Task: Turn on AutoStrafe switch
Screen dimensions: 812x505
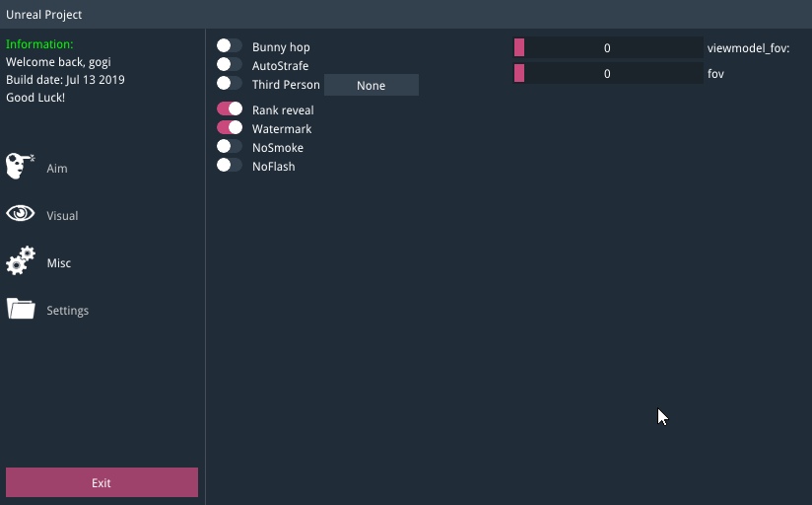Action: [230, 65]
